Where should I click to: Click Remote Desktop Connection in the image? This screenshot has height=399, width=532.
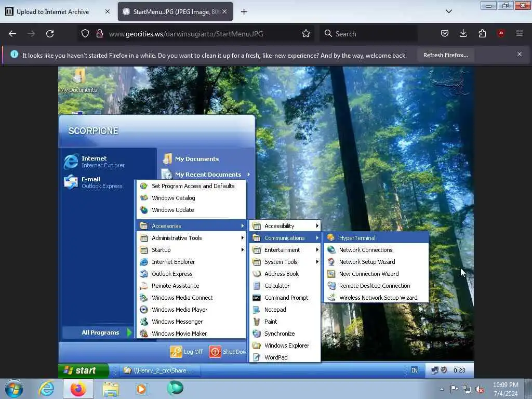(376, 286)
